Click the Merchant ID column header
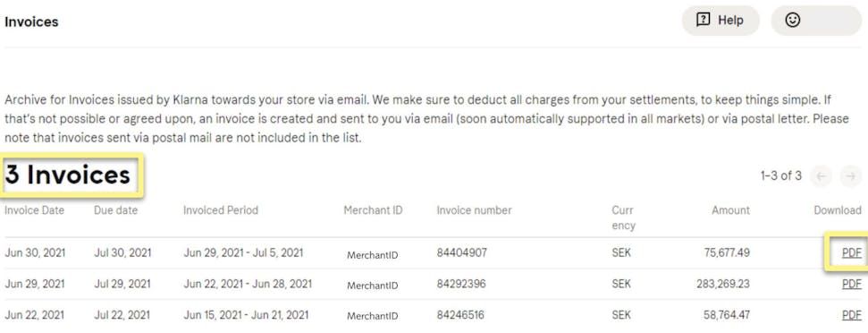Viewport: 868px width, 333px height. click(373, 210)
